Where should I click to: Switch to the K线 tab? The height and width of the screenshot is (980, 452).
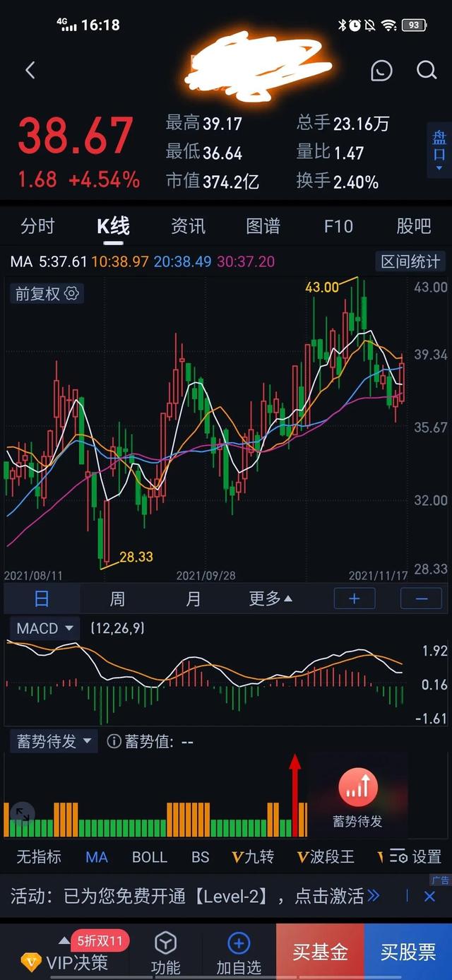point(113,226)
